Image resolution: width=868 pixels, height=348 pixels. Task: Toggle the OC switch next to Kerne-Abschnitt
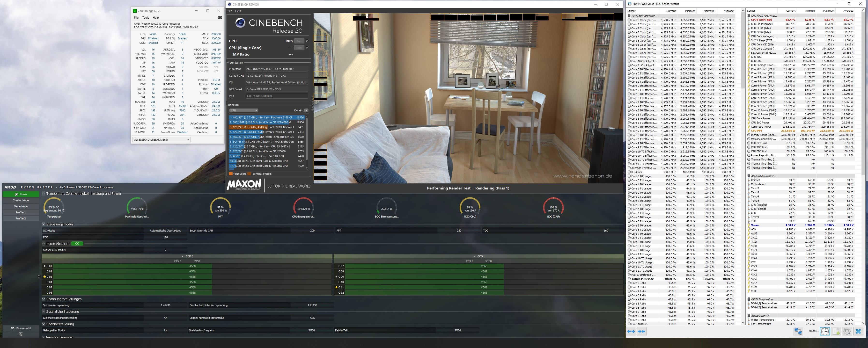tap(77, 244)
